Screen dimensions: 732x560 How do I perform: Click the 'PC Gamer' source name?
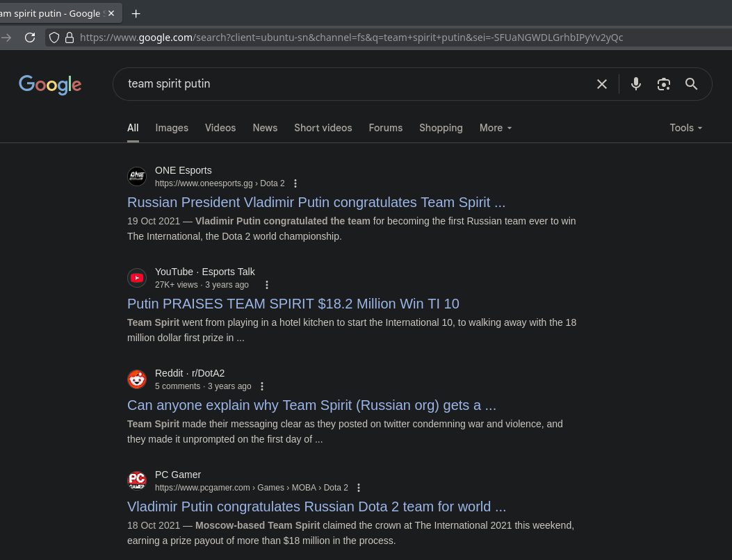[x=178, y=475]
